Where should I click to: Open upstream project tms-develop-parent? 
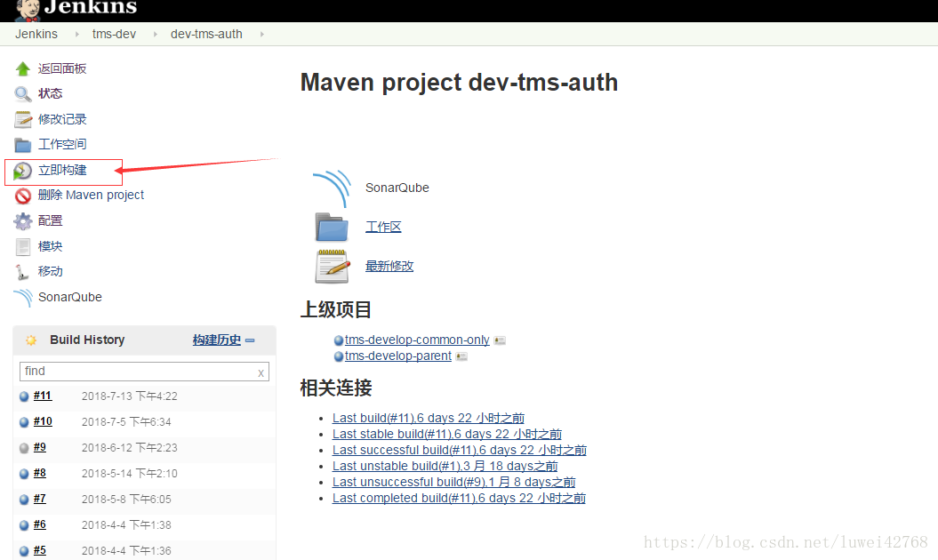click(397, 356)
